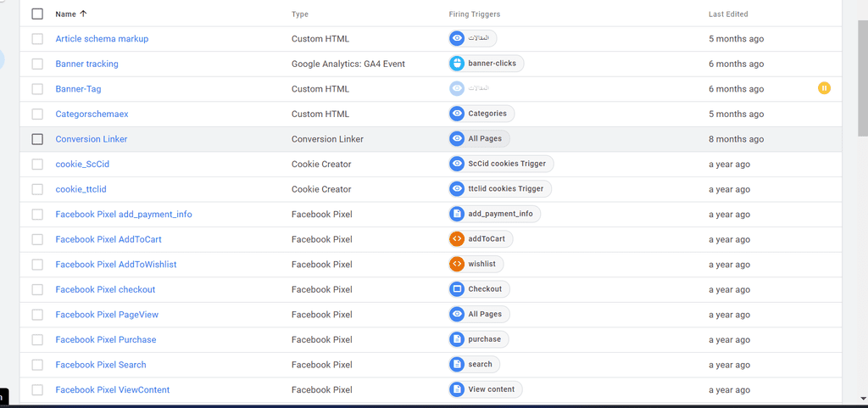Sort by the Type column header
The width and height of the screenshot is (868, 408).
300,14
